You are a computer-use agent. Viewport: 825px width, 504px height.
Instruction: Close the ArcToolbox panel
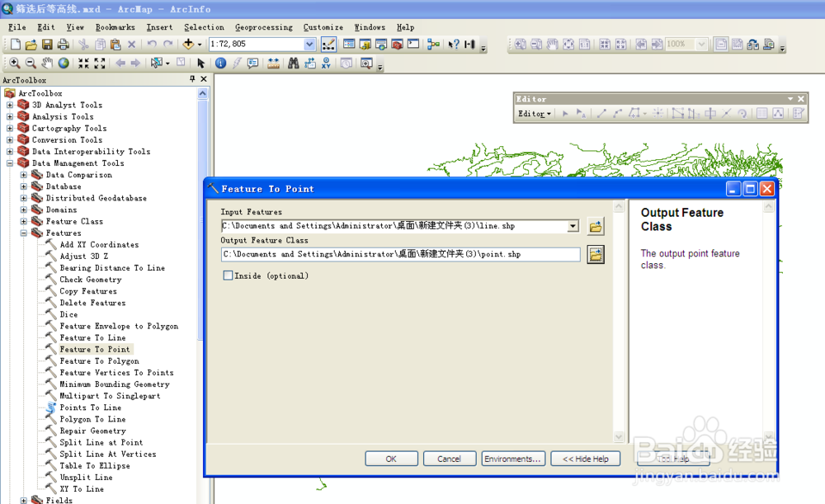pos(204,79)
